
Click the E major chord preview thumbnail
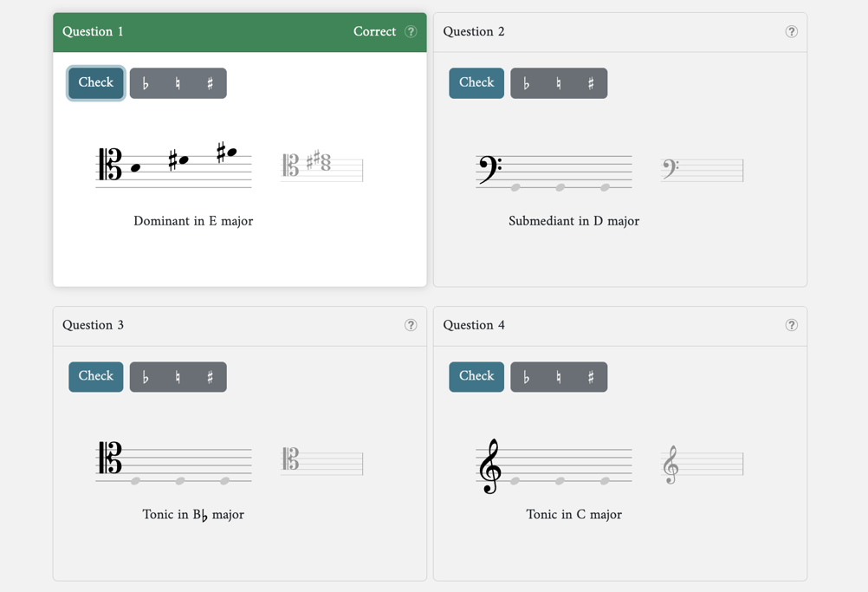click(x=322, y=165)
